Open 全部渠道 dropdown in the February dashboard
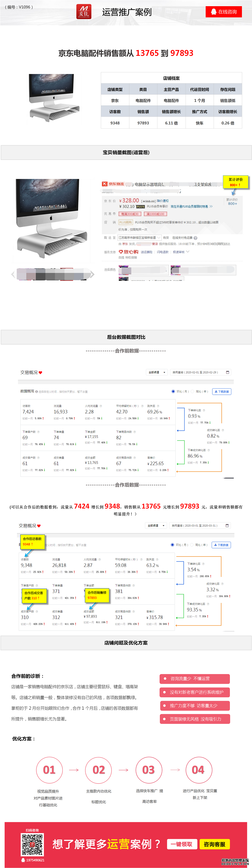 [x=157, y=372]
